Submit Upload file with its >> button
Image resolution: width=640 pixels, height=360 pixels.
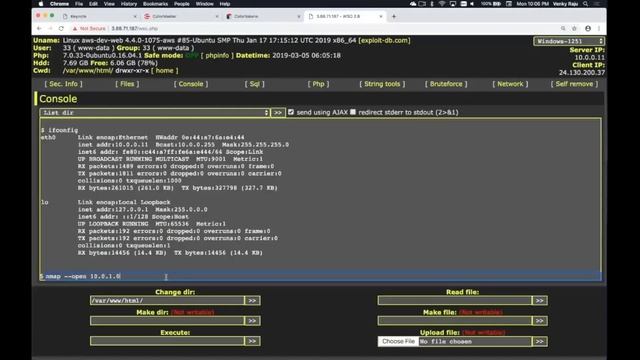click(x=540, y=341)
